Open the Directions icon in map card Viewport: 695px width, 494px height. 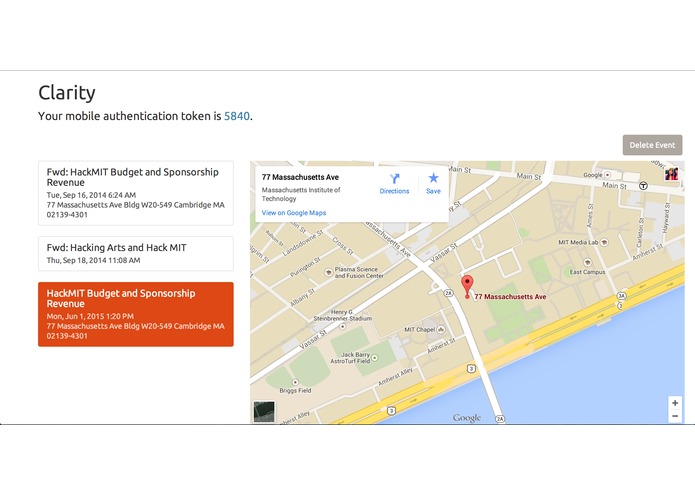[x=394, y=184]
